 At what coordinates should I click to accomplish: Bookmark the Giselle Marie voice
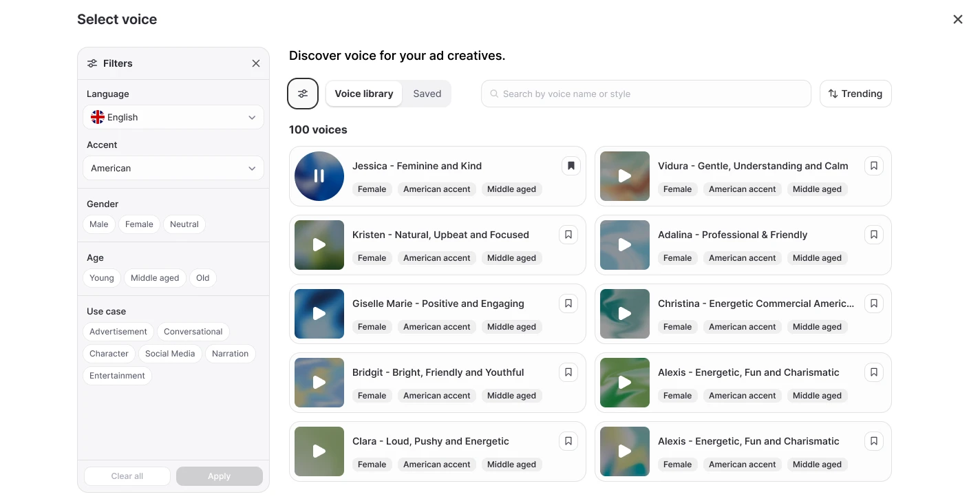tap(568, 303)
